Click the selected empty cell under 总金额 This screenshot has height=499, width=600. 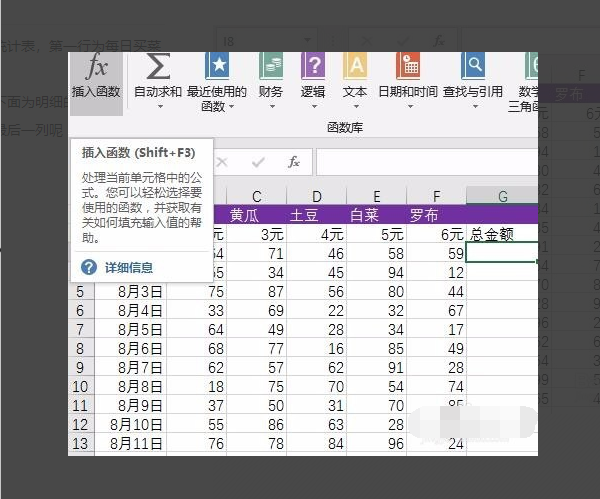pyautogui.click(x=502, y=254)
